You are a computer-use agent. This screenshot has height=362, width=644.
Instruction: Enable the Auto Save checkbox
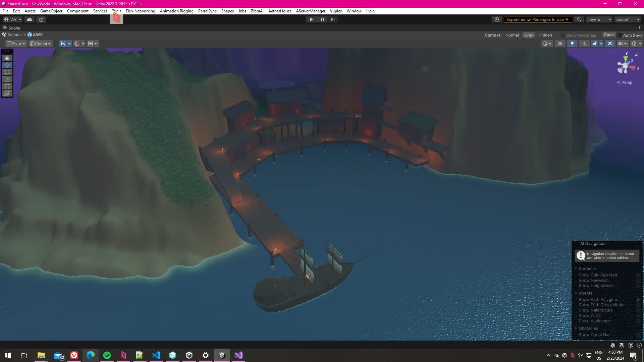tap(620, 35)
